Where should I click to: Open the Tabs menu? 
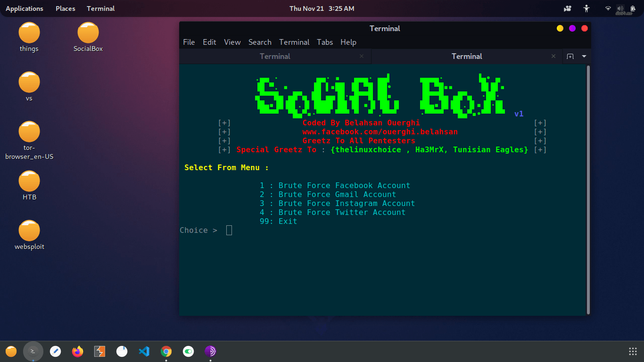tap(325, 42)
